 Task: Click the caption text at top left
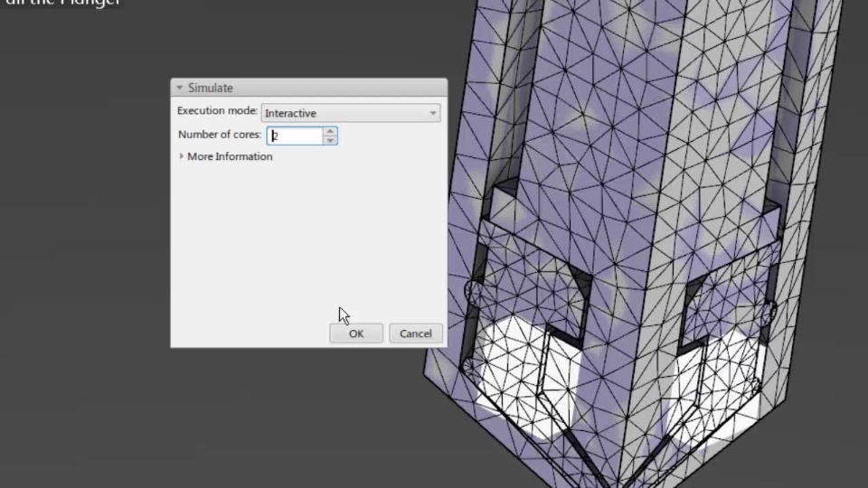click(x=62, y=3)
